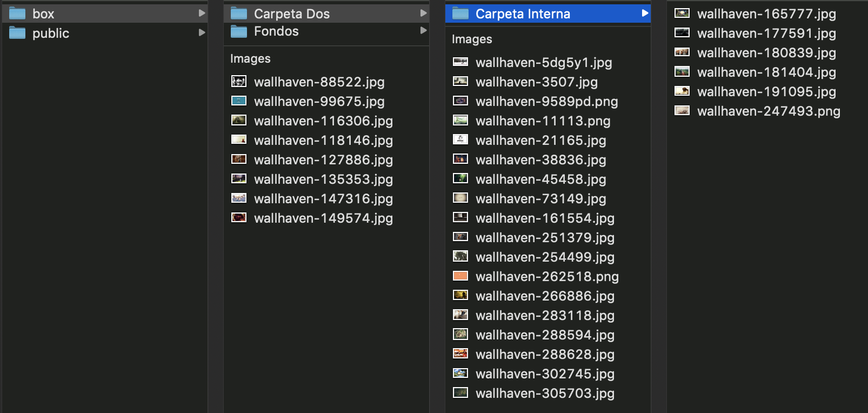
Task: Click the box folder icon
Action: (x=17, y=14)
